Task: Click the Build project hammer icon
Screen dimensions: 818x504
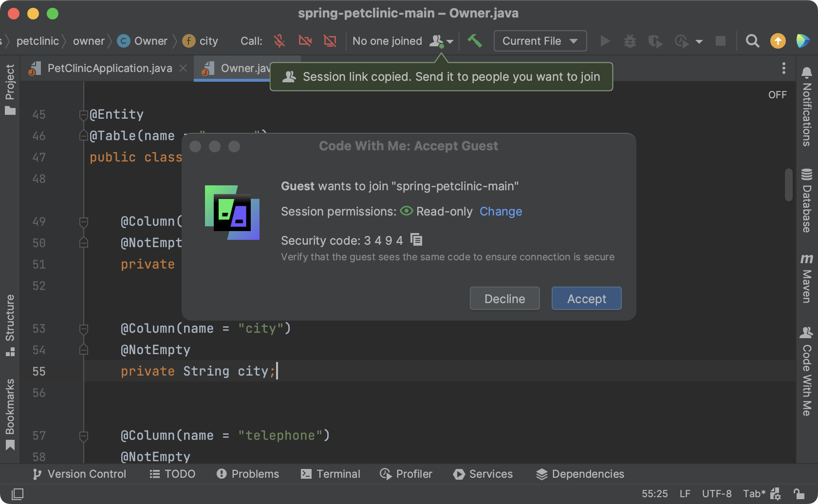Action: pos(475,41)
